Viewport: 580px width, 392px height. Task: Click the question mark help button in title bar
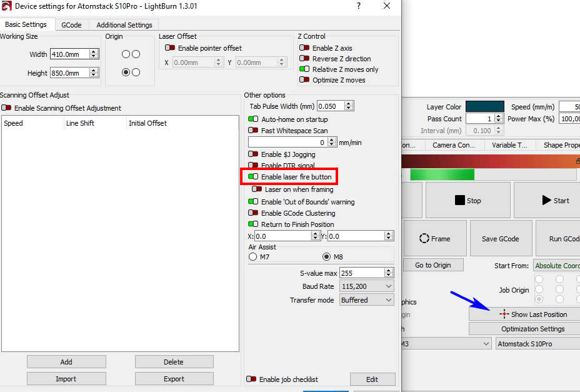pyautogui.click(x=358, y=6)
